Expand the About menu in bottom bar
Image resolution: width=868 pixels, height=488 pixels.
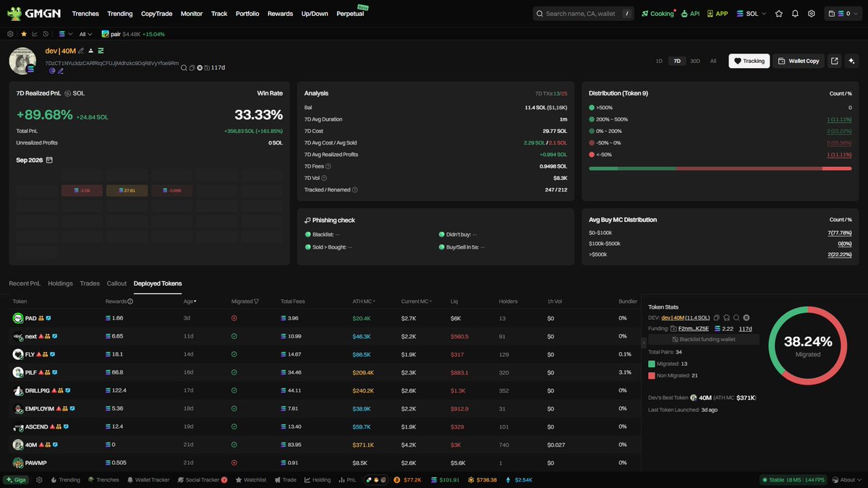(x=846, y=480)
